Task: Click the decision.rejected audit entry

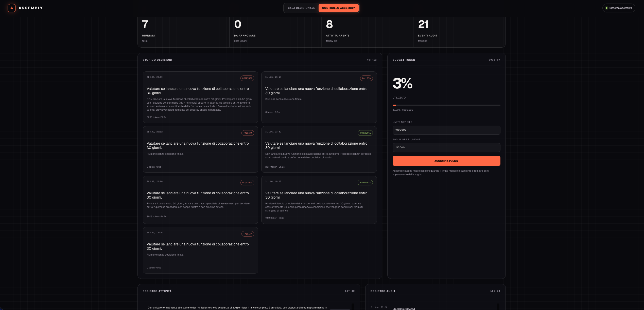Action: click(x=404, y=309)
